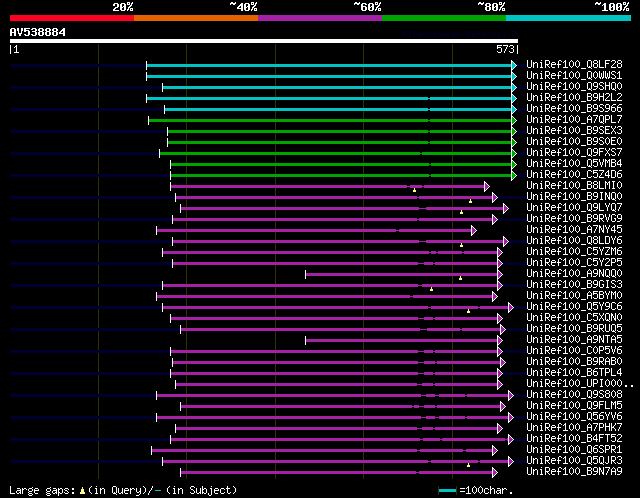Click the UniRef100_B9INQ0 label
The width and height of the screenshot is (640, 498).
pos(574,197)
